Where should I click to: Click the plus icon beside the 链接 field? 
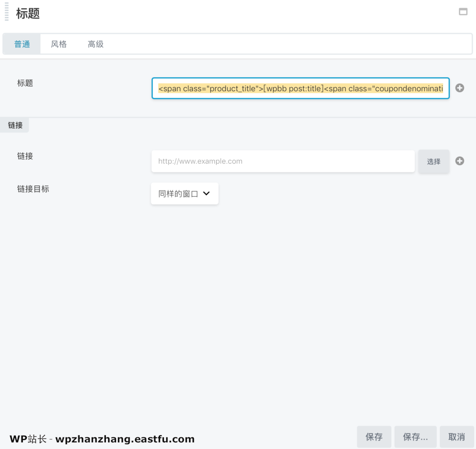click(x=459, y=161)
